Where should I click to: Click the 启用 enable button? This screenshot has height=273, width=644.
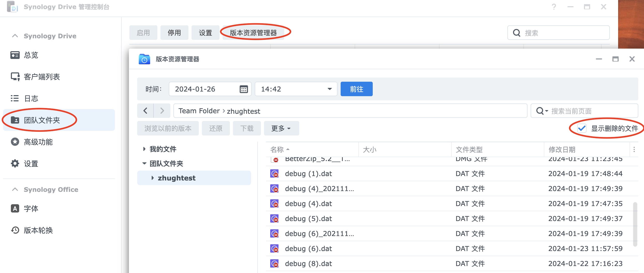(143, 33)
